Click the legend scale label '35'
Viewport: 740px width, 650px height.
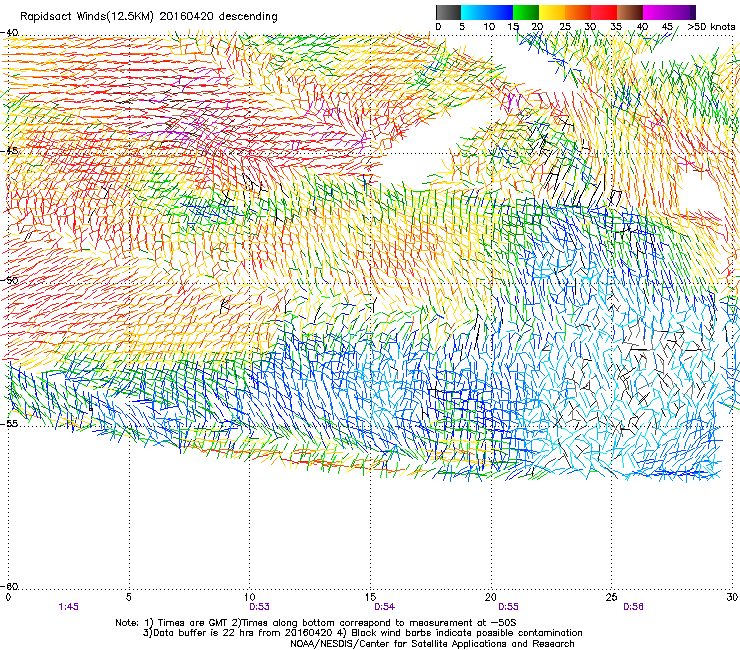coord(616,27)
